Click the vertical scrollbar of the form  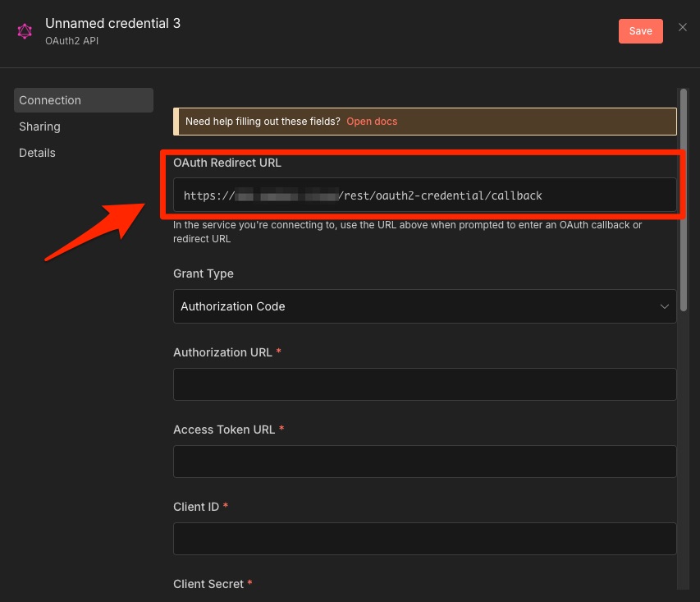[x=683, y=205]
